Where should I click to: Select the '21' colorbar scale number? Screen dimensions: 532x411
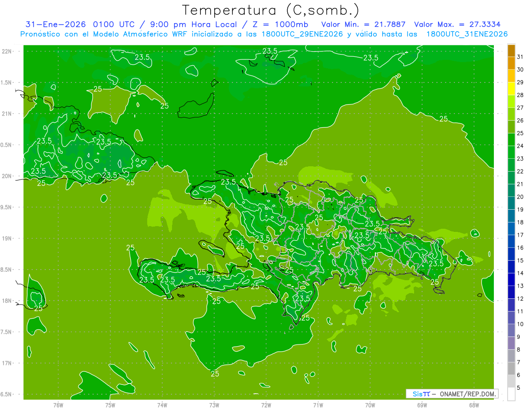[520, 184]
